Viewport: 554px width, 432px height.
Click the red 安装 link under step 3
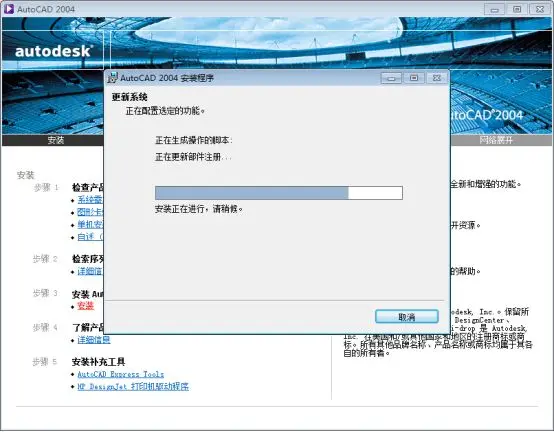tap(86, 306)
